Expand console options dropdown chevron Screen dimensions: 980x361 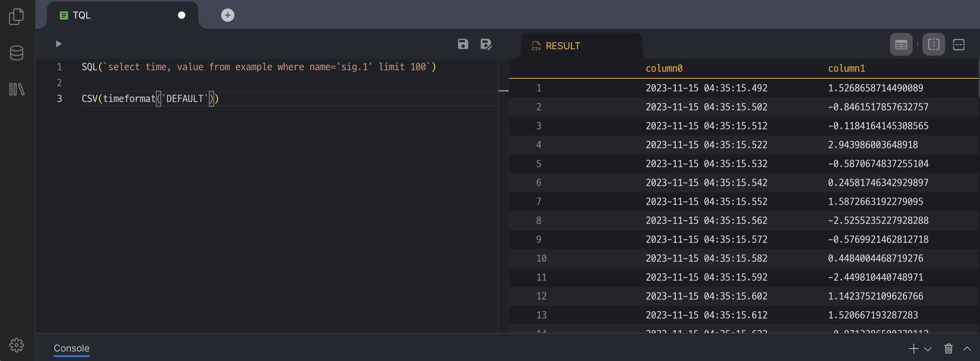tap(927, 349)
